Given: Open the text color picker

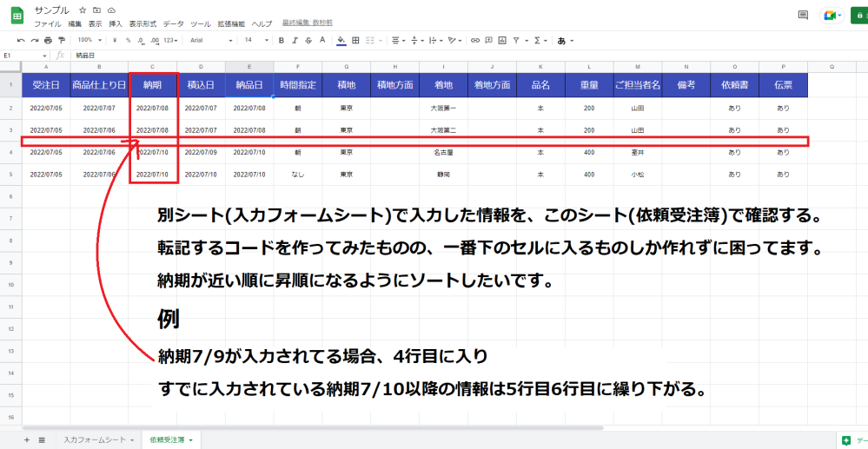Looking at the screenshot, I should 322,41.
